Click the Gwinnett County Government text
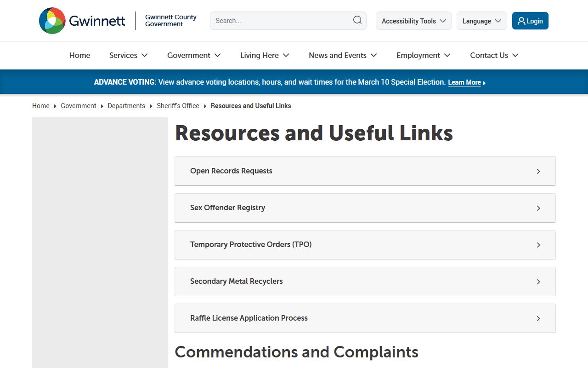Viewport: 588px width, 368px height. 171,21
